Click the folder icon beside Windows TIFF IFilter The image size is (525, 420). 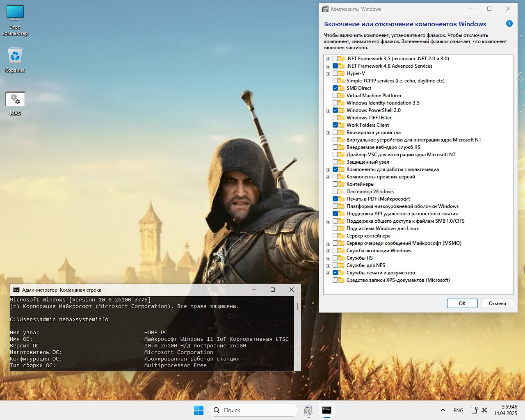(341, 118)
